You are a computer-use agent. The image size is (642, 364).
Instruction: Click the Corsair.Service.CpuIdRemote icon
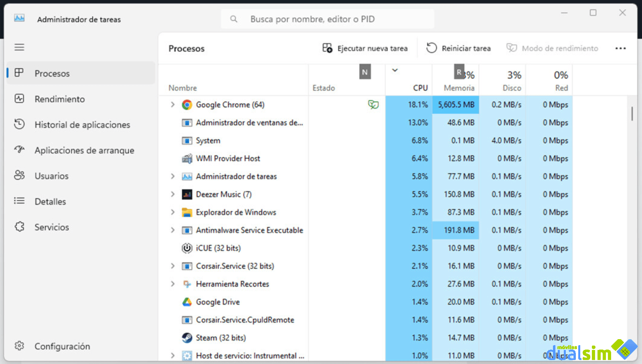pos(187,320)
